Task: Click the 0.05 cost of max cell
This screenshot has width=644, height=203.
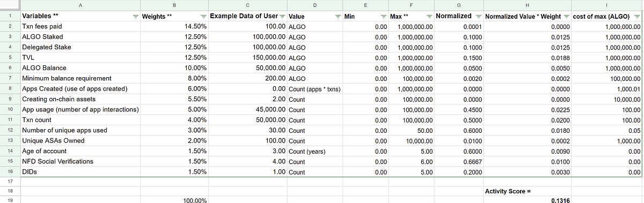Action: tap(607, 131)
